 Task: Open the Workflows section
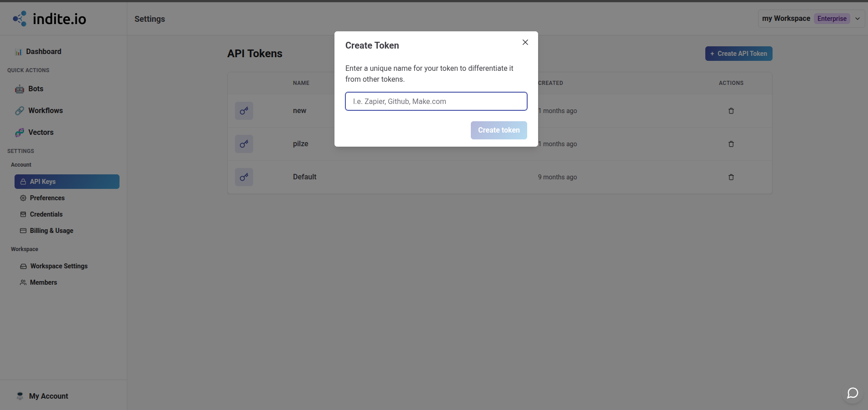[x=45, y=110]
